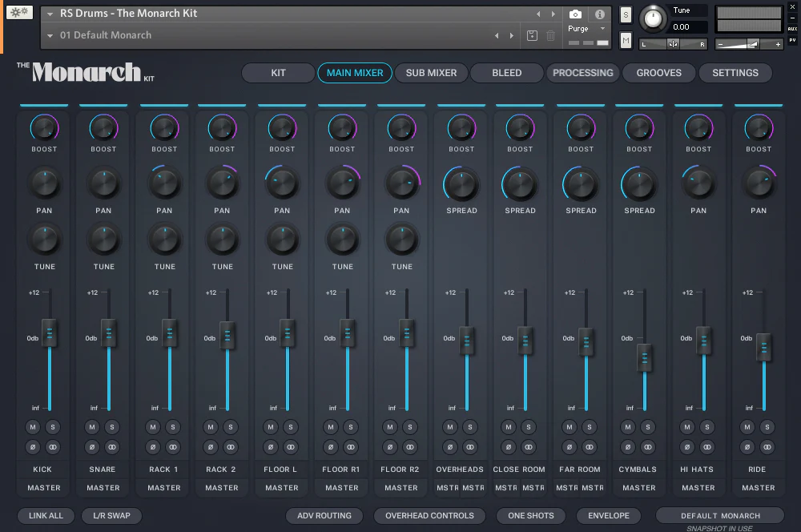Select the MAIN MIXER tab
Viewport: 801px width, 532px height.
[355, 73]
